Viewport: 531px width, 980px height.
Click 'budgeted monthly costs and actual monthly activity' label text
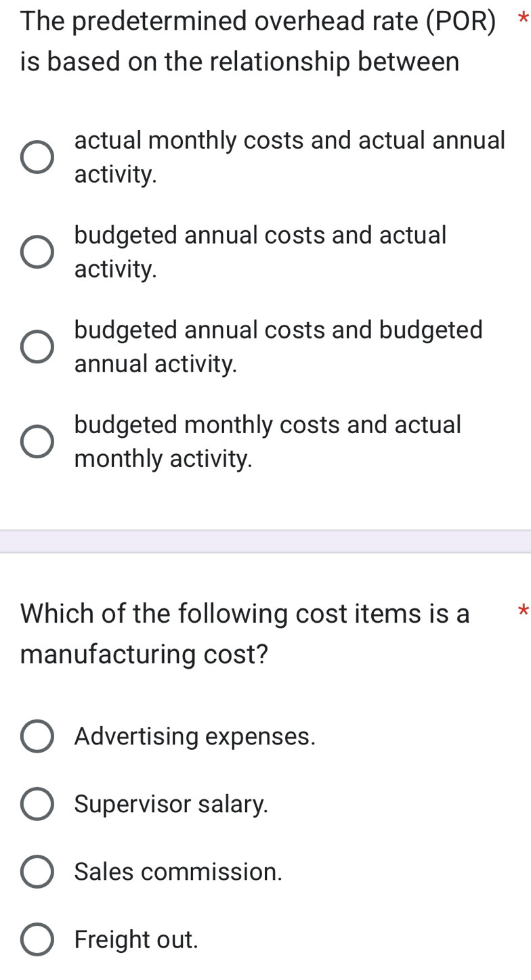tap(268, 441)
